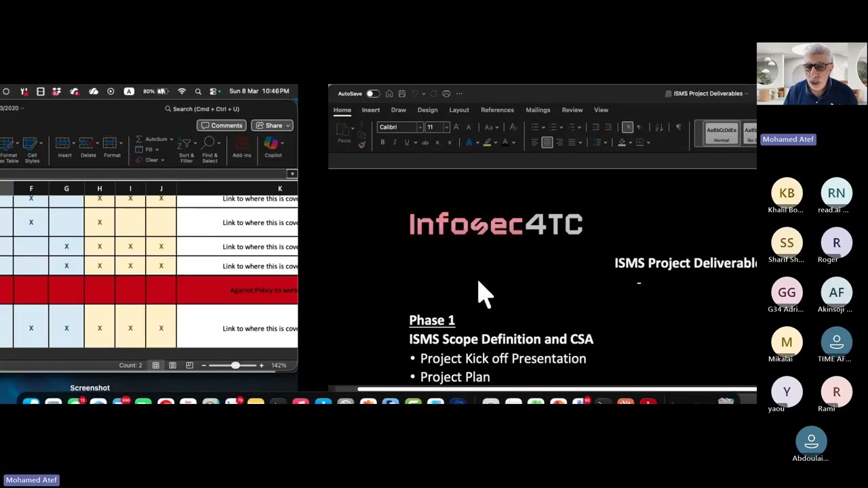The height and width of the screenshot is (488, 868).
Task: Apply the text highlight color
Action: pos(488,142)
